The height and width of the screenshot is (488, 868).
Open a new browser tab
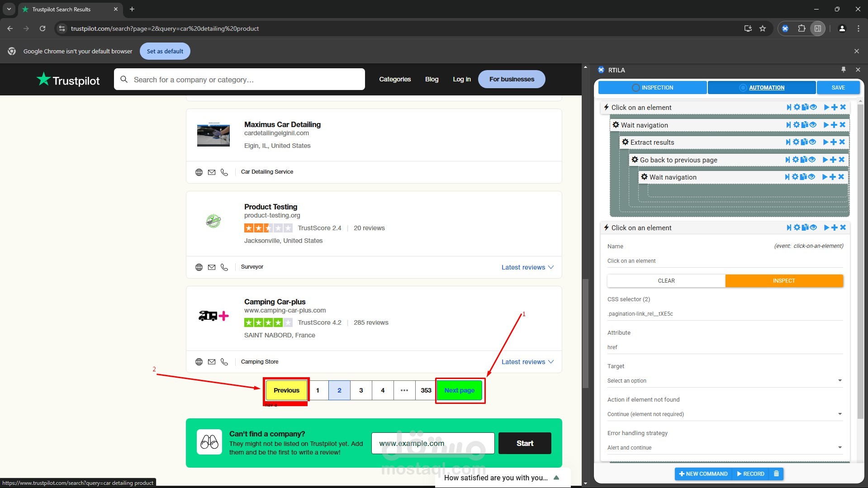(132, 9)
